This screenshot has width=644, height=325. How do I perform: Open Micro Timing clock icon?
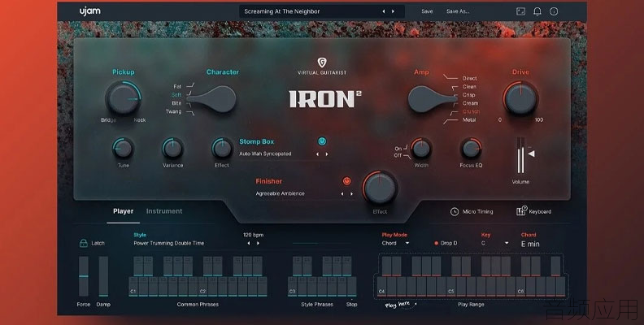pyautogui.click(x=455, y=211)
